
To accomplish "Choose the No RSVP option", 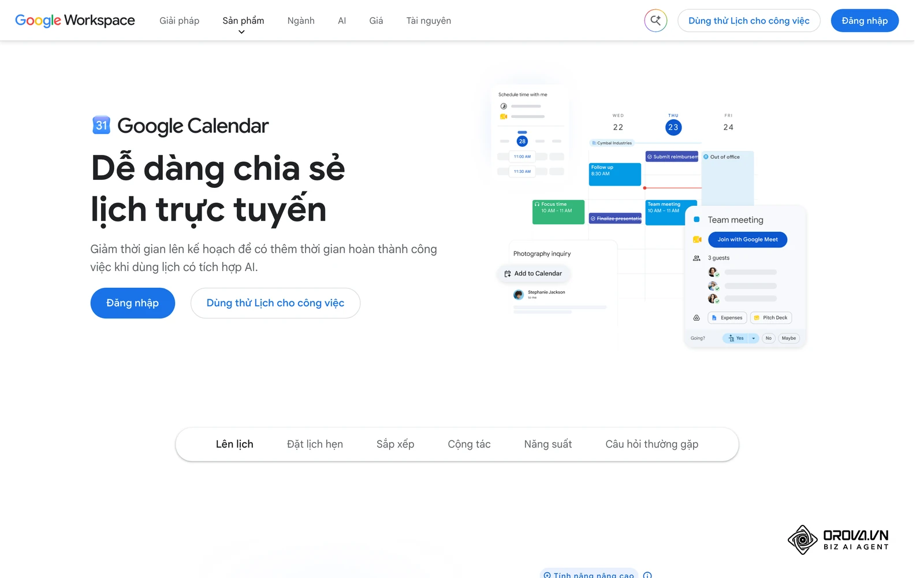I will click(769, 338).
